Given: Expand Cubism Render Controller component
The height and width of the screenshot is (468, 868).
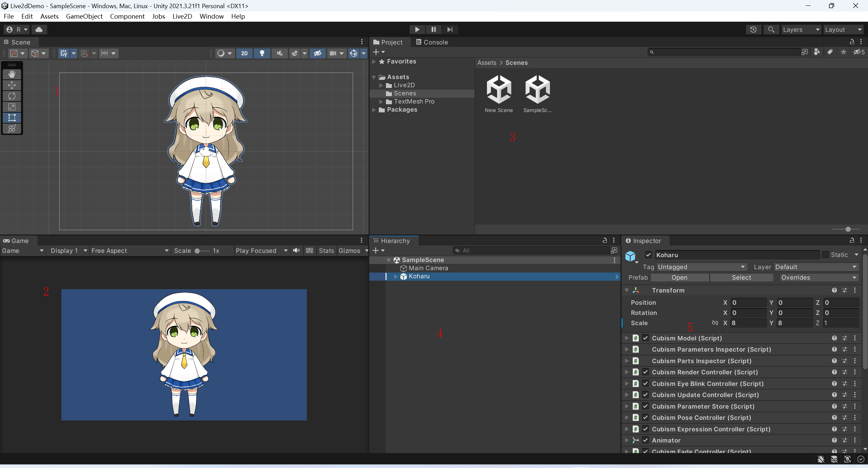Looking at the screenshot, I should pos(627,372).
